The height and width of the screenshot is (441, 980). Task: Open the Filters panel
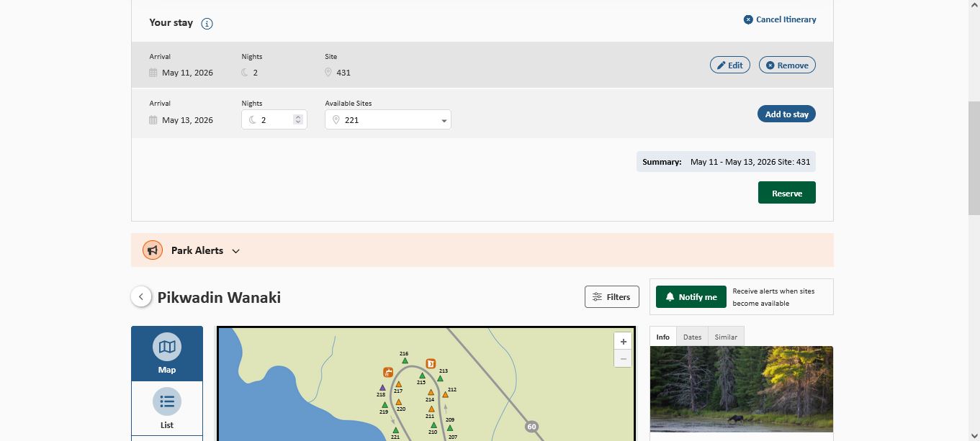(611, 296)
